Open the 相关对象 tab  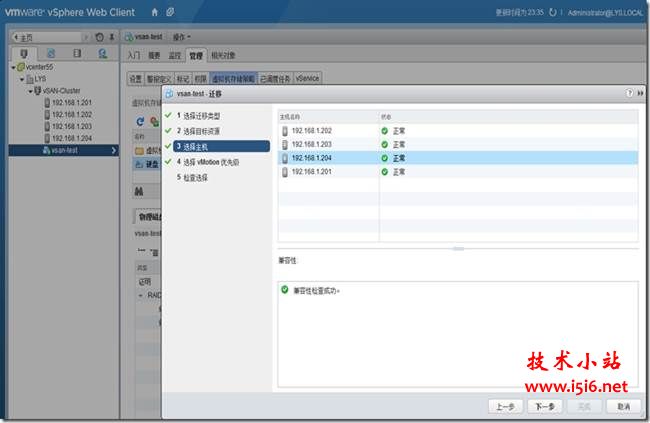(223, 55)
